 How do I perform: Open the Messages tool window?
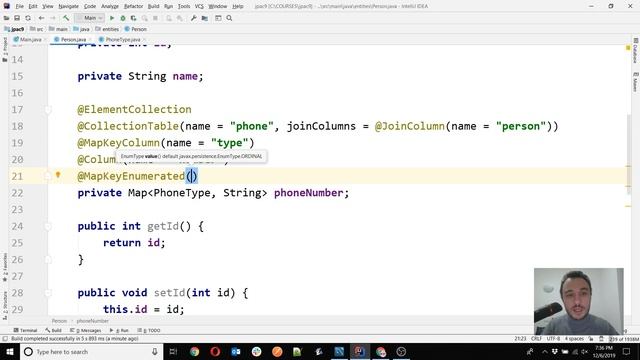86,330
